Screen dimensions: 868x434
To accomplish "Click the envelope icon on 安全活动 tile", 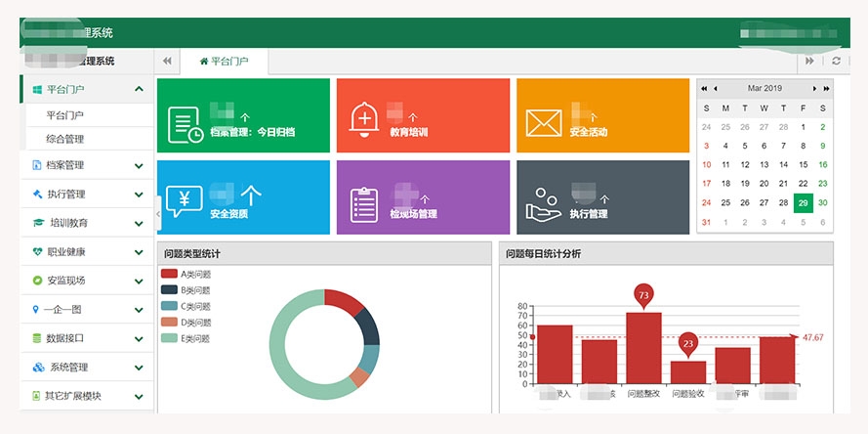I will pos(544,123).
